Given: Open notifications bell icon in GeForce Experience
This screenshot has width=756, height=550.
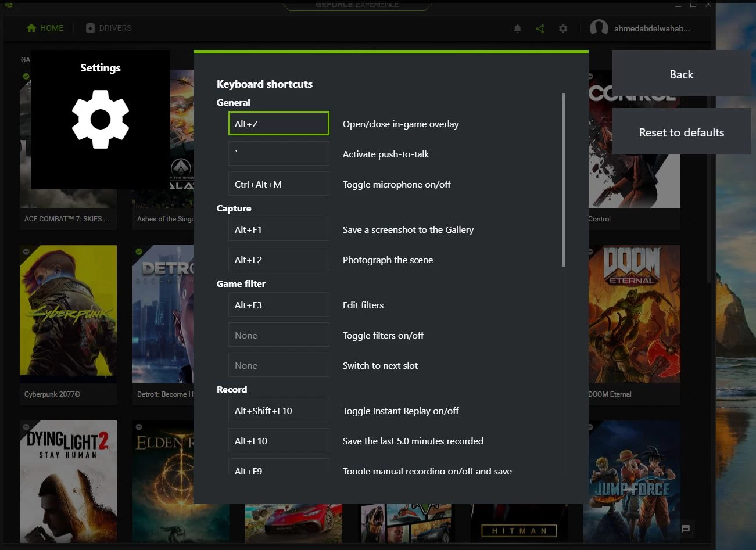Looking at the screenshot, I should [517, 28].
